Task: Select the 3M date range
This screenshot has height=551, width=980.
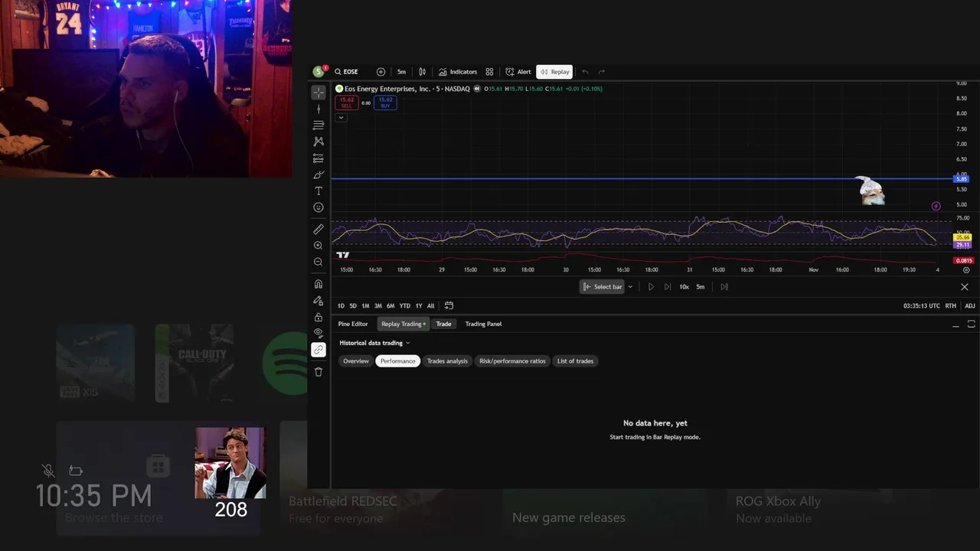Action: click(377, 306)
